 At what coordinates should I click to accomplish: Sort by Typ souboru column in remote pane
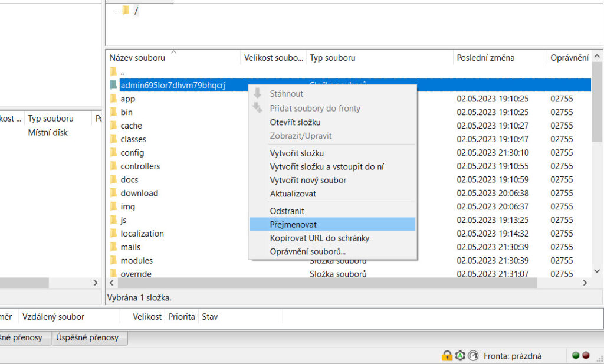tap(380, 58)
